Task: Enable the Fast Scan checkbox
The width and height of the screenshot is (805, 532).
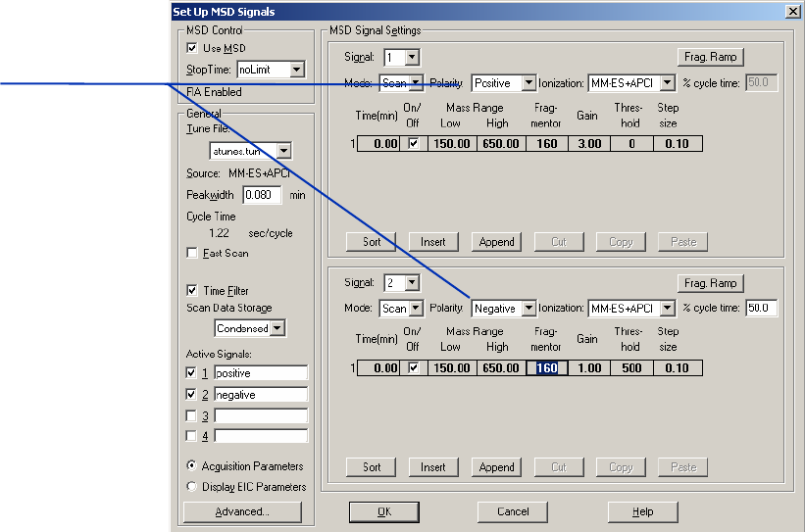Action: [x=192, y=254]
